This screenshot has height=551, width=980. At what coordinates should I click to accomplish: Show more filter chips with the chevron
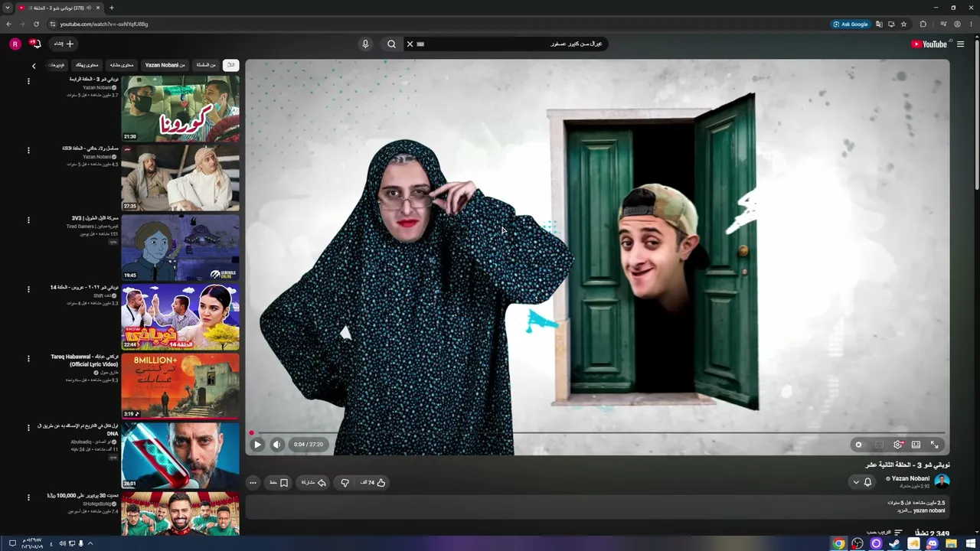click(x=34, y=66)
